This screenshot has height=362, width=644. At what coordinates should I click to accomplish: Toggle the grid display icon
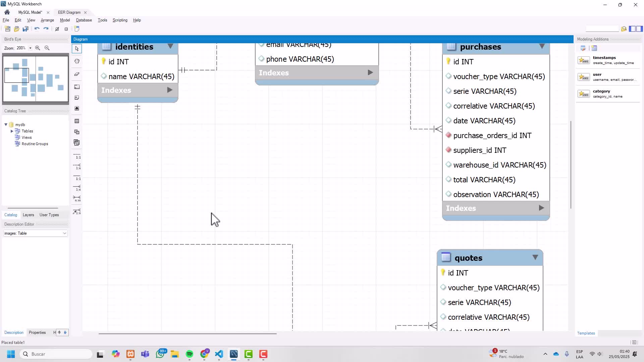click(57, 29)
